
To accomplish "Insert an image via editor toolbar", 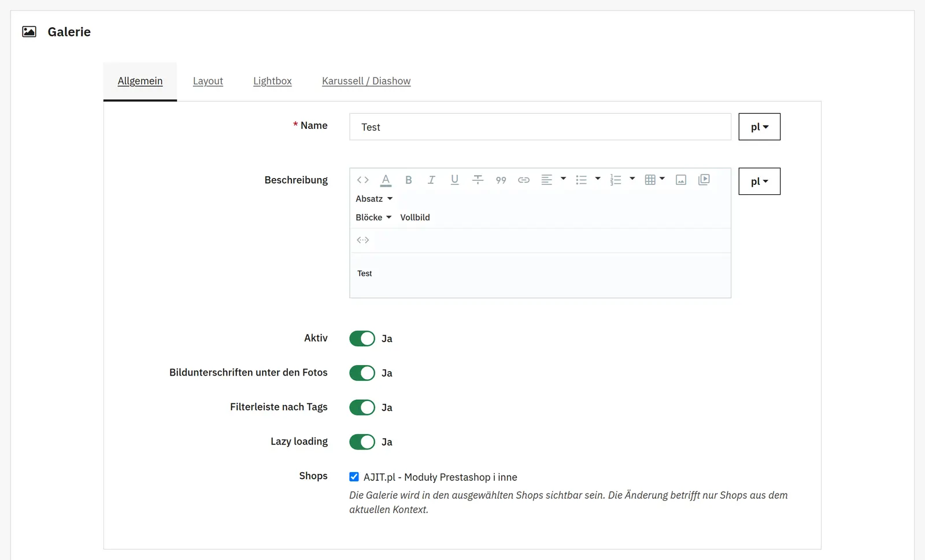I will point(681,180).
